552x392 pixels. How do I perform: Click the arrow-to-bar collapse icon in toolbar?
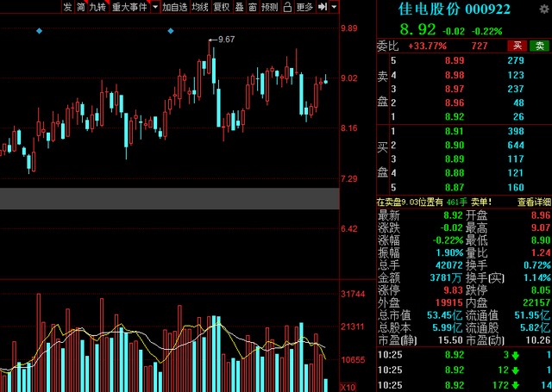point(323,7)
